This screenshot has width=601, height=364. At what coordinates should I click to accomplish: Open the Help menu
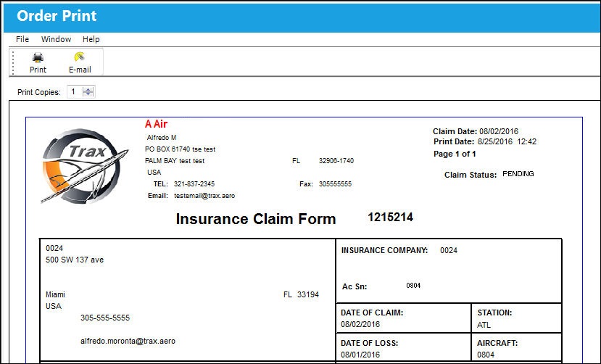pos(91,39)
